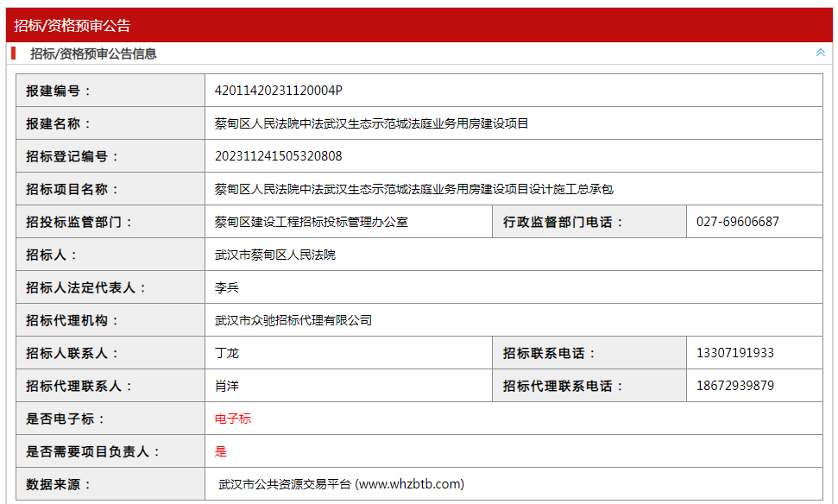
Task: Select project name ending 设计施工总承包
Action: (414, 189)
